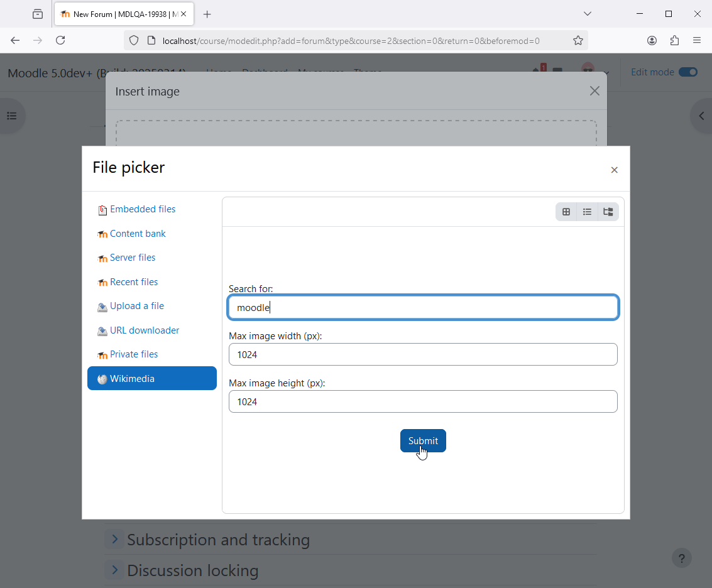Screen dimensions: 712x588
Task: Open Firefox account icon
Action: [652, 40]
